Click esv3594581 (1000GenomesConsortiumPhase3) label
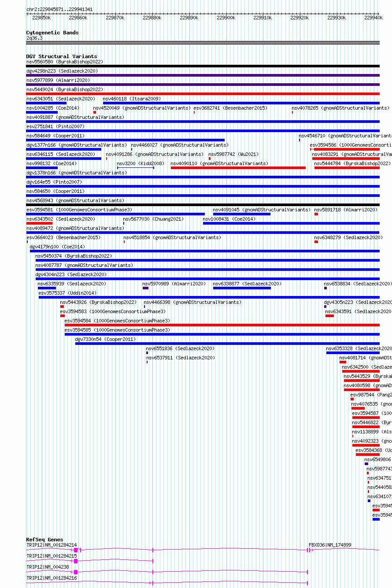392x588 pixels. point(79,210)
